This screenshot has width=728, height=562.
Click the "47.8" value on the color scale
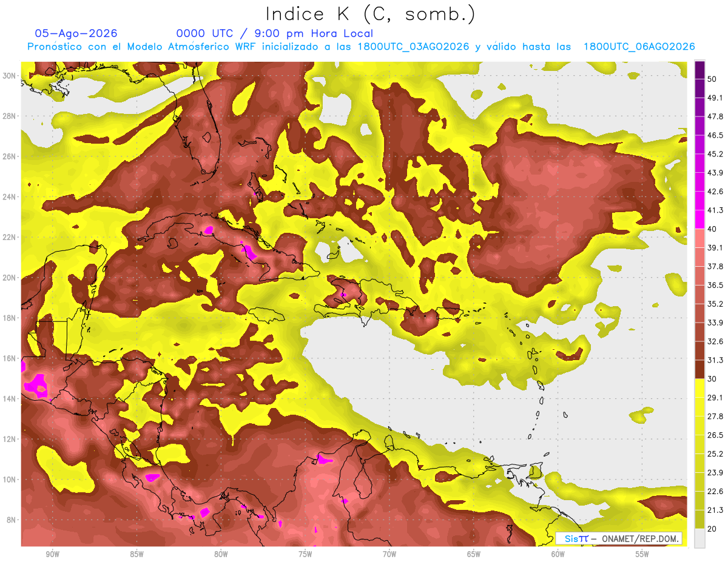tap(716, 116)
